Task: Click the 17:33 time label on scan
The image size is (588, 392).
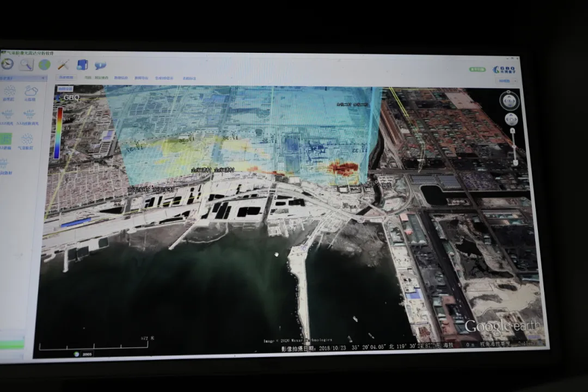Action: point(359,150)
